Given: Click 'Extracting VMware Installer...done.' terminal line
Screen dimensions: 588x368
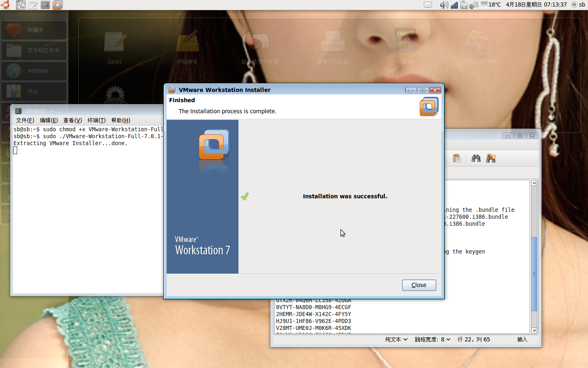Looking at the screenshot, I should pos(71,143).
